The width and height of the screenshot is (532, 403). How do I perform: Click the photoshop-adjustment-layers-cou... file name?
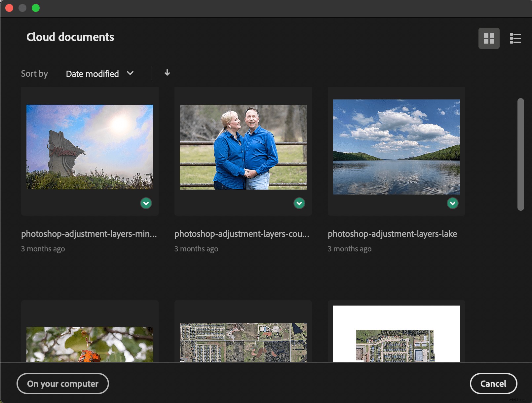click(242, 234)
